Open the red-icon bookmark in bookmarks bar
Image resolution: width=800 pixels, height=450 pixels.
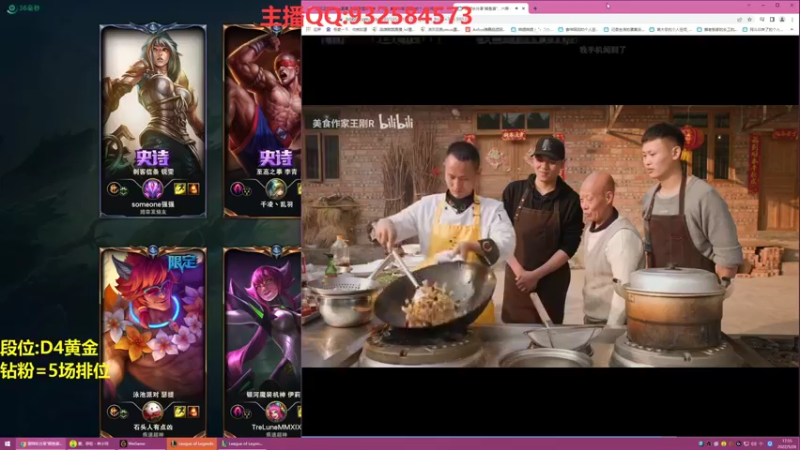[485, 30]
